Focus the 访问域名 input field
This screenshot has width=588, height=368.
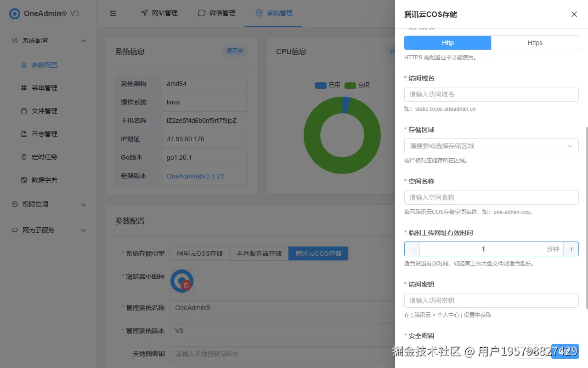point(492,94)
